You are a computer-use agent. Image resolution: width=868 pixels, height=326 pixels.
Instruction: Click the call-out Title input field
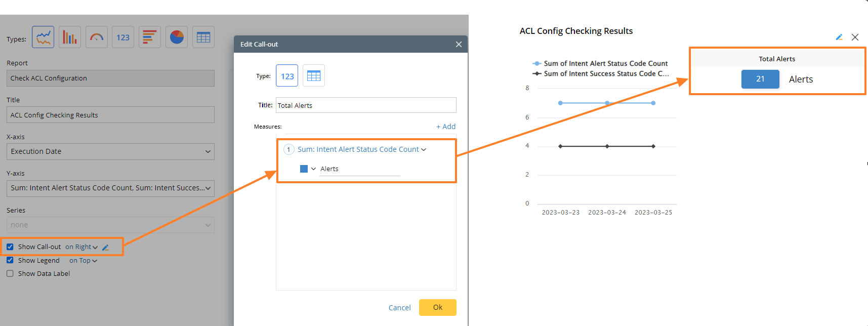pyautogui.click(x=366, y=105)
